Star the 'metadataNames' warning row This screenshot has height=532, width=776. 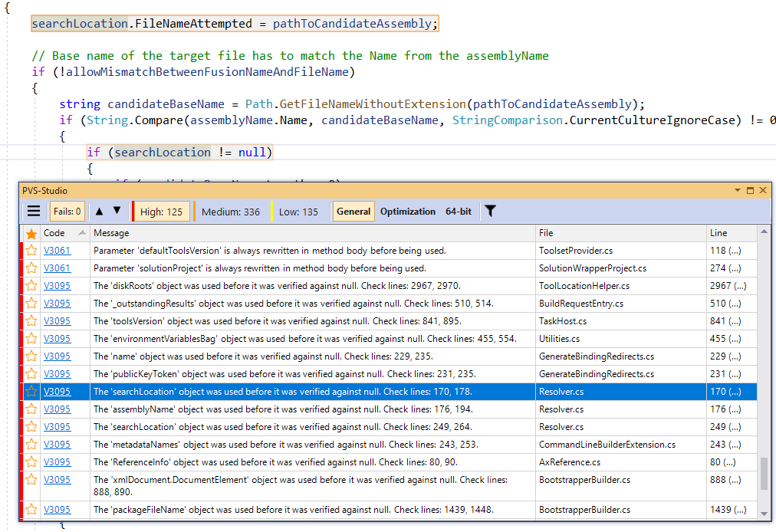pyautogui.click(x=31, y=445)
